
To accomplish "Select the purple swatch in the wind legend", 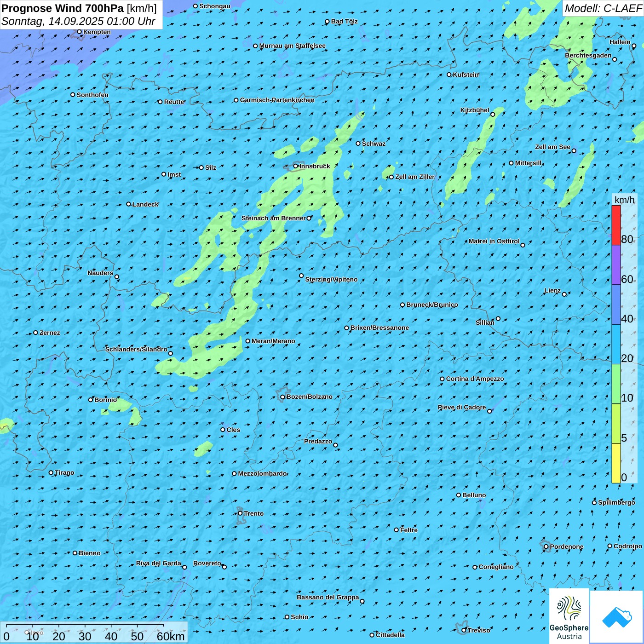I will (616, 265).
